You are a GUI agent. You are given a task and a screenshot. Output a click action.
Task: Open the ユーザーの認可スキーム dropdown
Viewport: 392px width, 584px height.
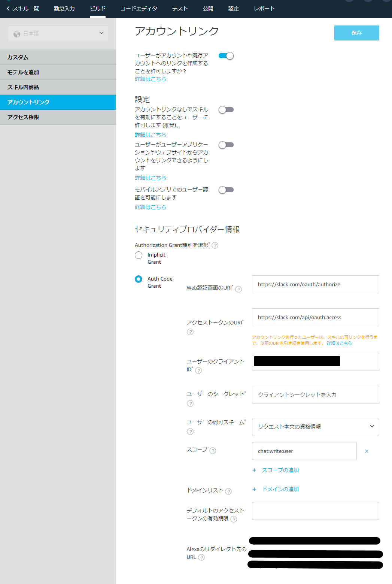tap(316, 427)
